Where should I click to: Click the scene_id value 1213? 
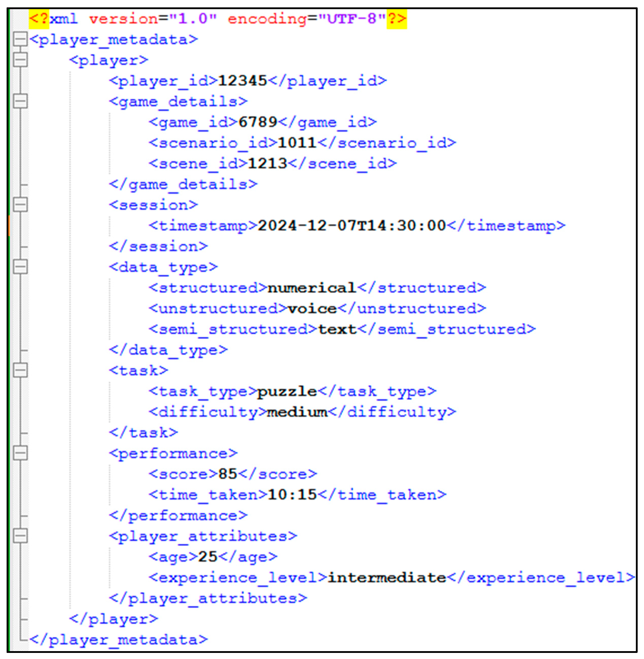[x=268, y=164]
